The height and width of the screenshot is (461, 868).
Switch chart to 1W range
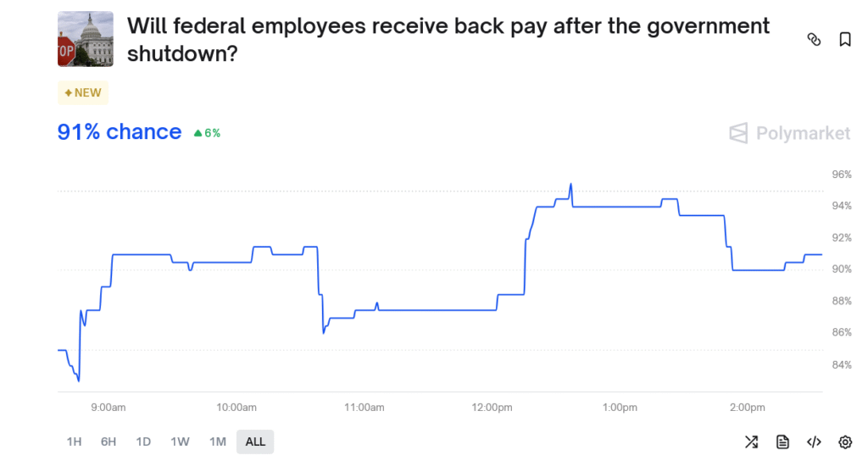tap(180, 442)
